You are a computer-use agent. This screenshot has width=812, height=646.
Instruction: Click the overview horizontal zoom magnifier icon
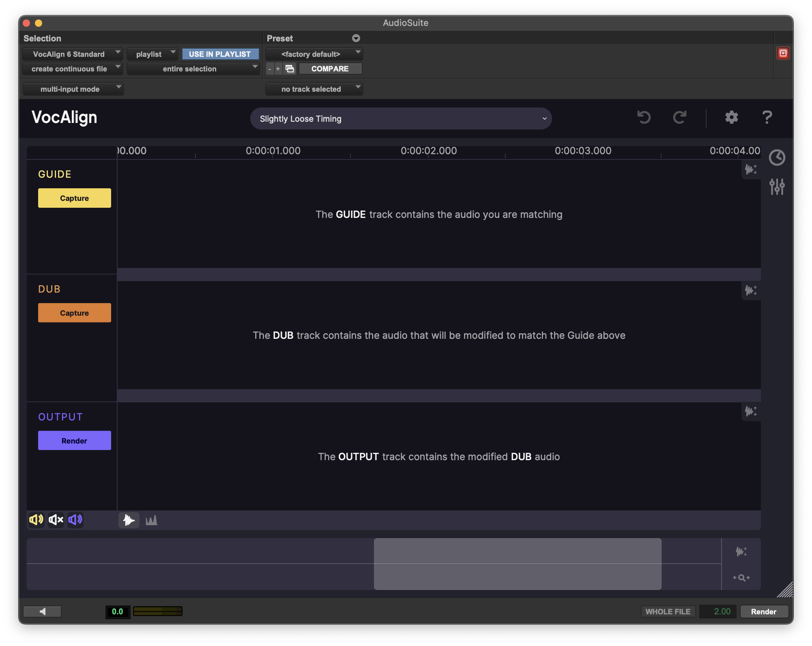coord(741,577)
